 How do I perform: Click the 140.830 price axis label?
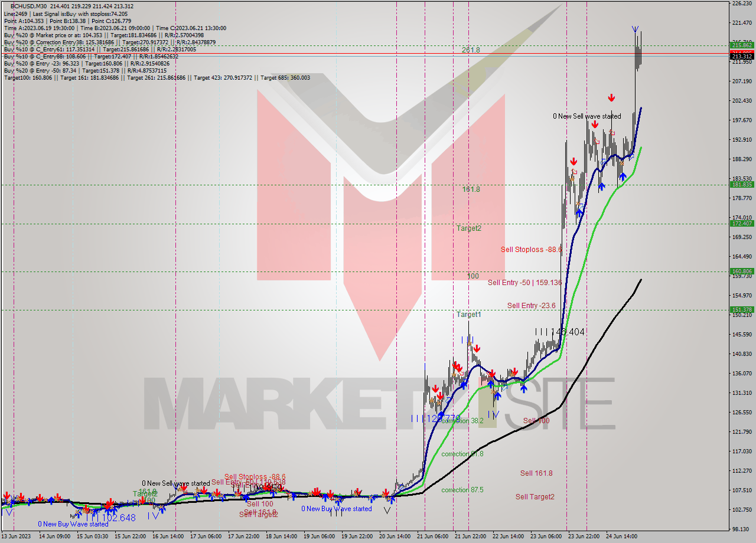(742, 354)
